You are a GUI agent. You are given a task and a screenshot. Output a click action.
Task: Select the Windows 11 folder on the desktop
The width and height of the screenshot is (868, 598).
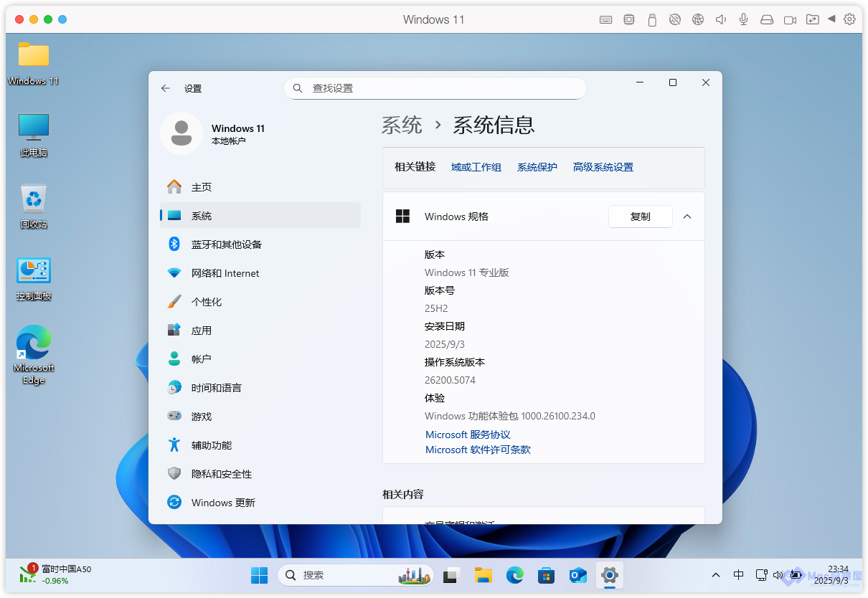point(34,63)
